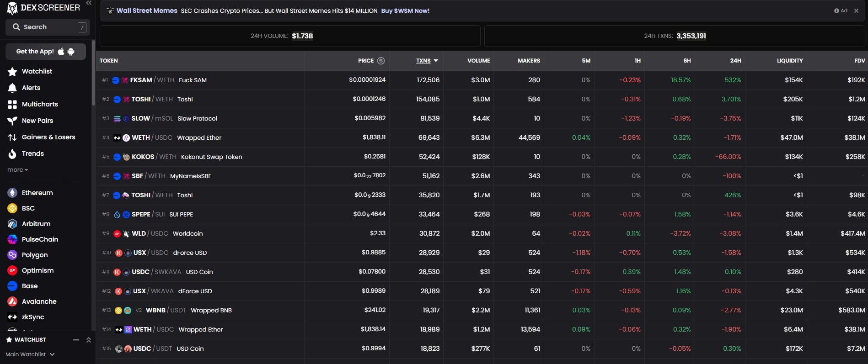
Task: Open USX/WKAVA dForce USD row
Action: (482, 291)
